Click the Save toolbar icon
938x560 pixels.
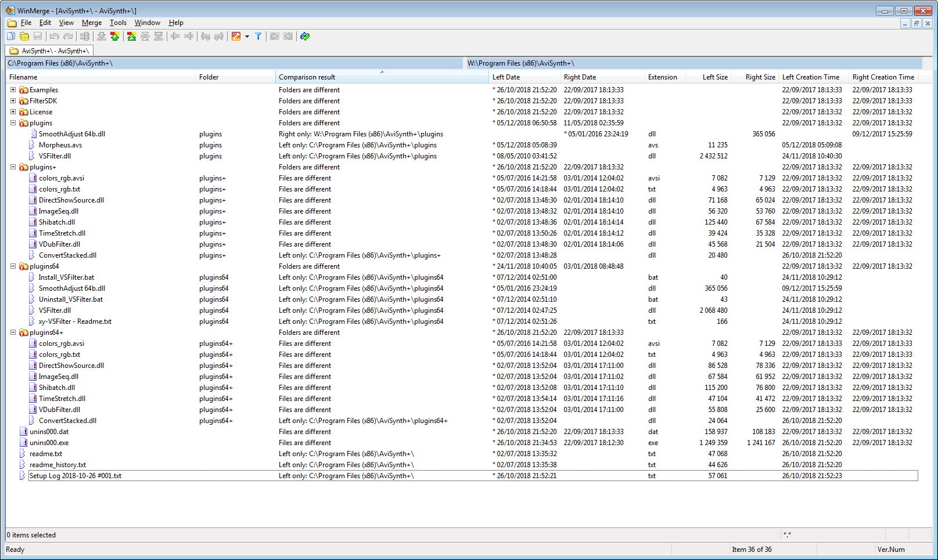[x=38, y=37]
